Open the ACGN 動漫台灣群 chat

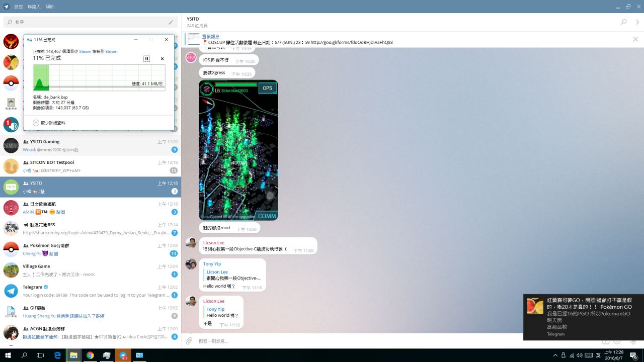[91, 332]
